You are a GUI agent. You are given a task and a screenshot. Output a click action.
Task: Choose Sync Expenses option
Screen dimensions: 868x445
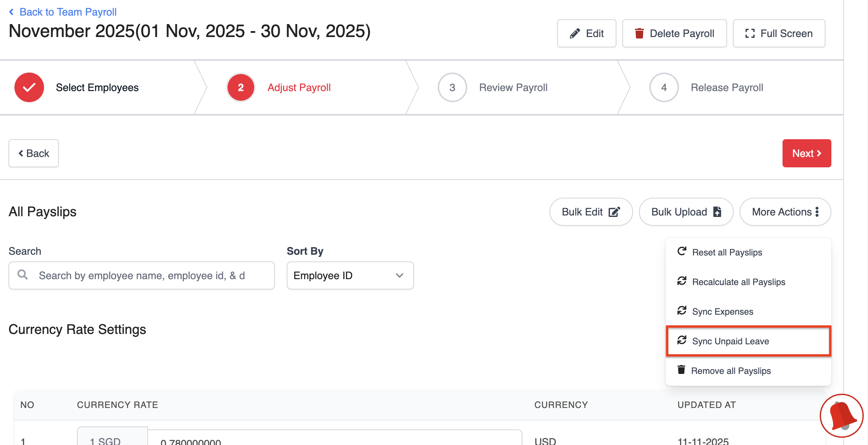click(x=722, y=312)
